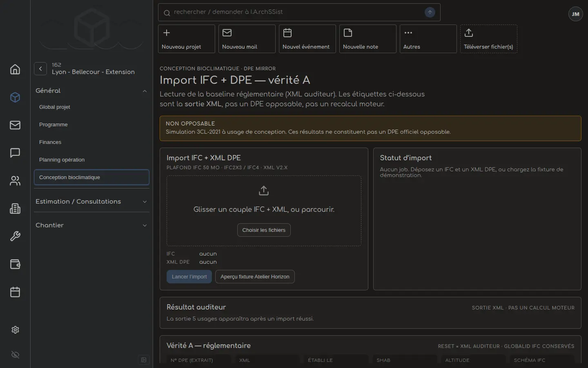Viewport: 588px width, 368px height.
Task: Click Nouvelle note button
Action: 368,39
